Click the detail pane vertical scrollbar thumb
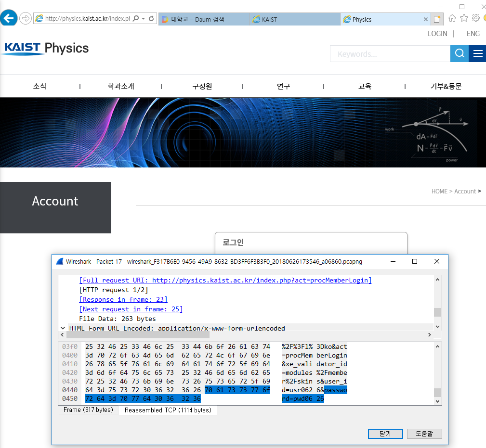 pos(437,312)
